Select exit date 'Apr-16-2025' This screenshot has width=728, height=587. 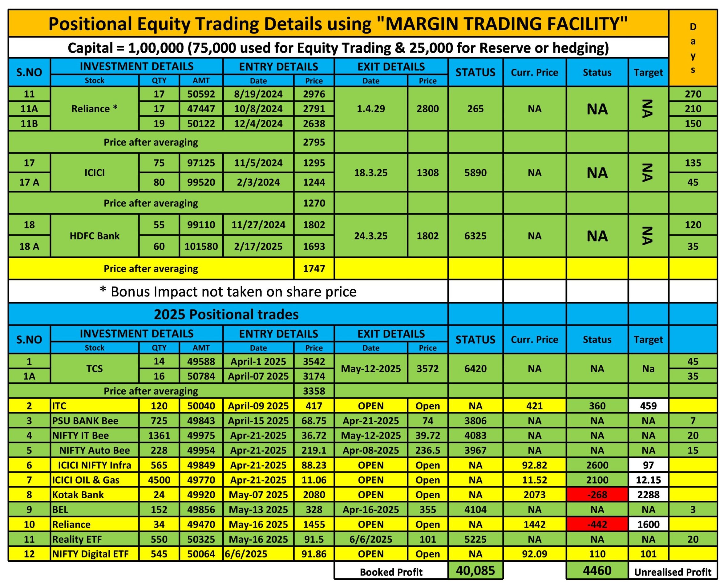pos(371,509)
